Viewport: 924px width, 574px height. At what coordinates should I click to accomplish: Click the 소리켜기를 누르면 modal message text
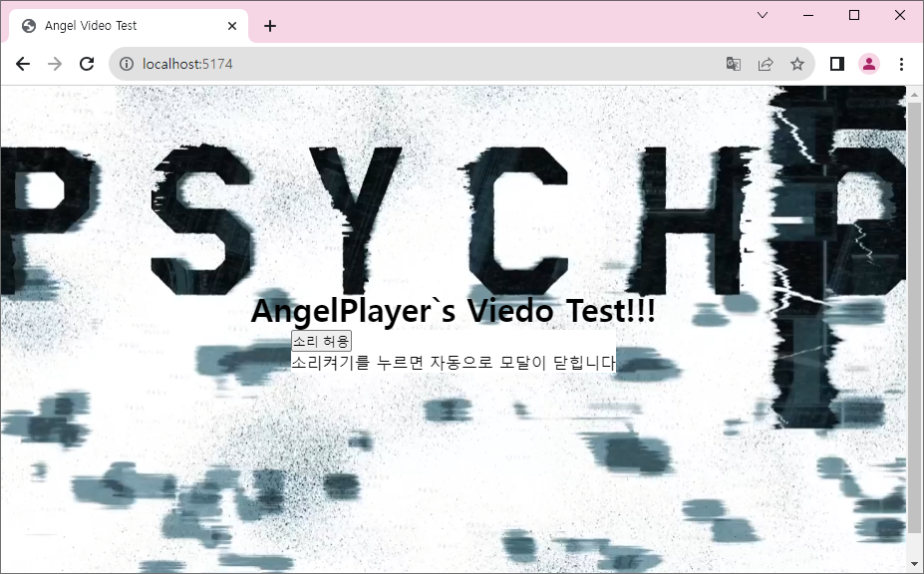coord(454,362)
